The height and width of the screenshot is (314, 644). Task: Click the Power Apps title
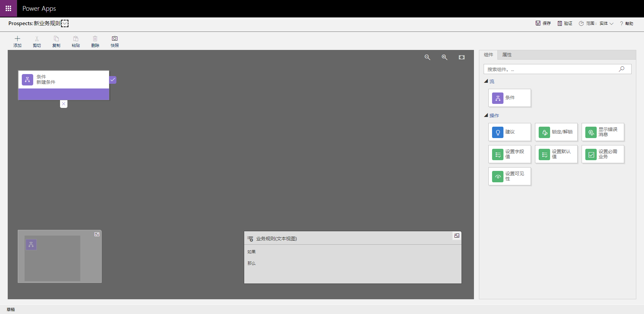pos(39,9)
